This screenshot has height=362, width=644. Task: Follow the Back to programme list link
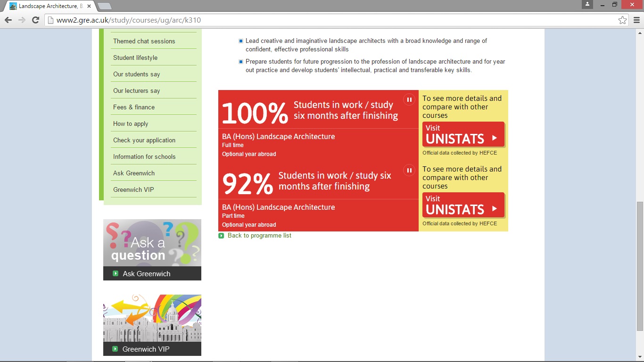(259, 236)
